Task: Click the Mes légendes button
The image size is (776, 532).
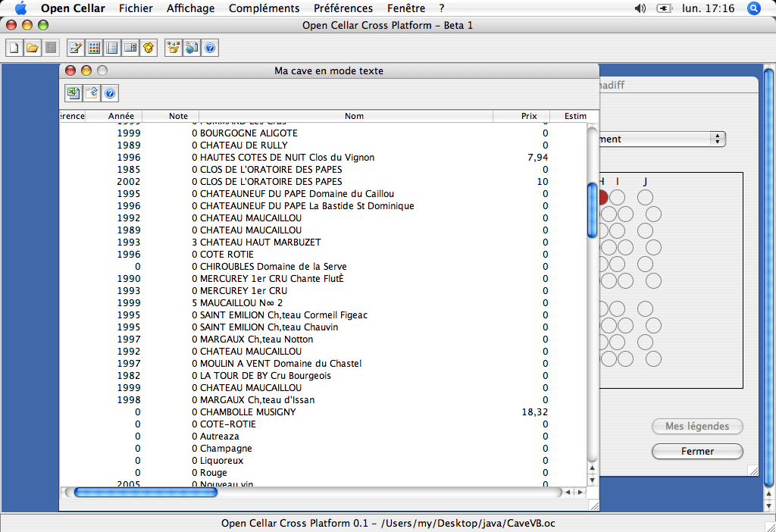Action: point(697,426)
